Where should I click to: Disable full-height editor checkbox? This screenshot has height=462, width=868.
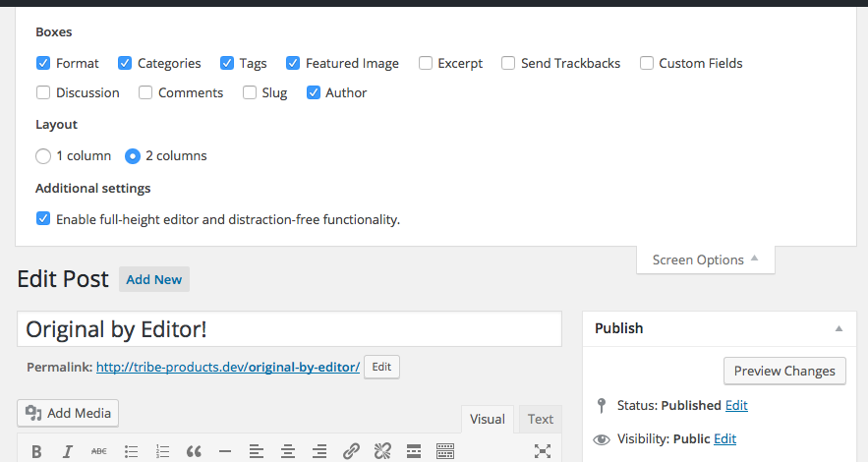point(43,219)
